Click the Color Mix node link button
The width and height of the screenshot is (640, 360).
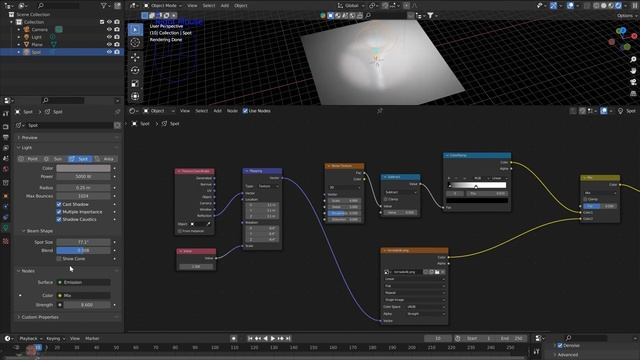[83, 295]
